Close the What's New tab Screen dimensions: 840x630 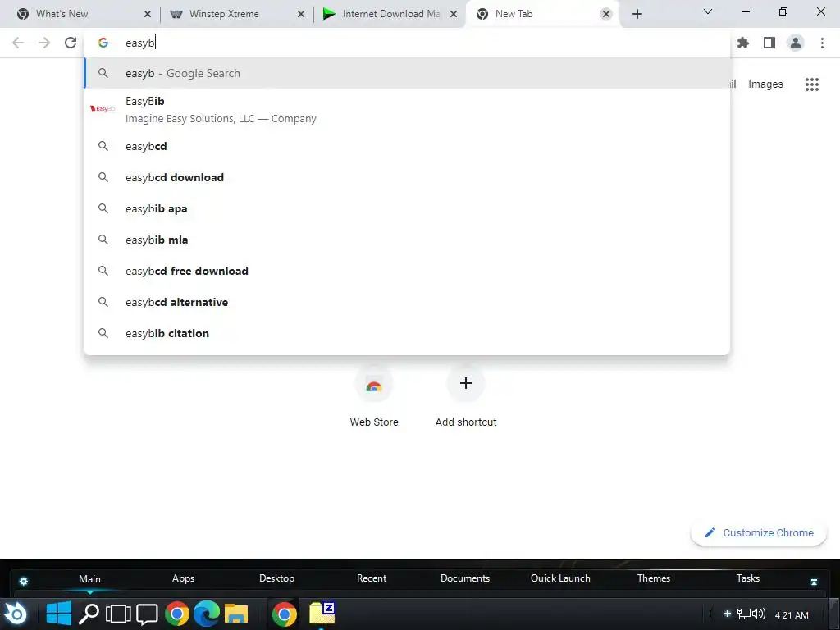(148, 14)
